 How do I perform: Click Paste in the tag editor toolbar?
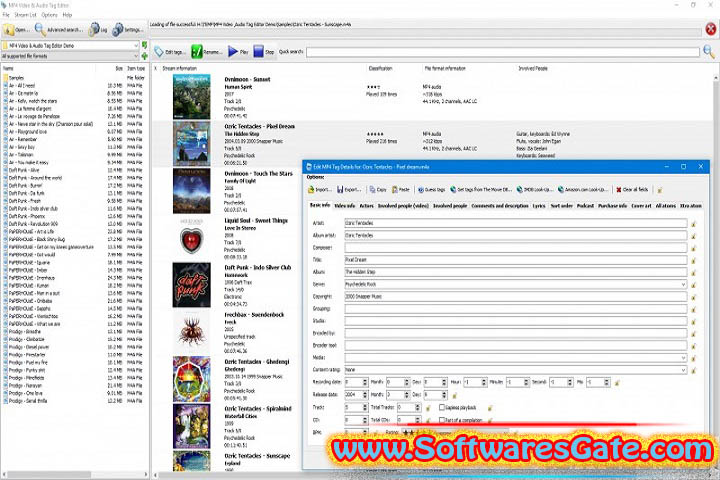[x=400, y=189]
